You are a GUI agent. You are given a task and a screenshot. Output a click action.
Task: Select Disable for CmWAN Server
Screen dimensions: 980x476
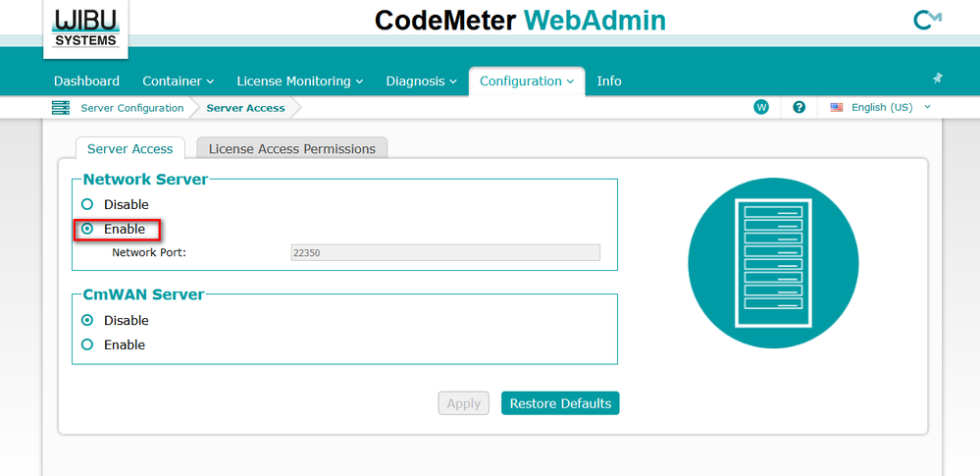coord(87,320)
